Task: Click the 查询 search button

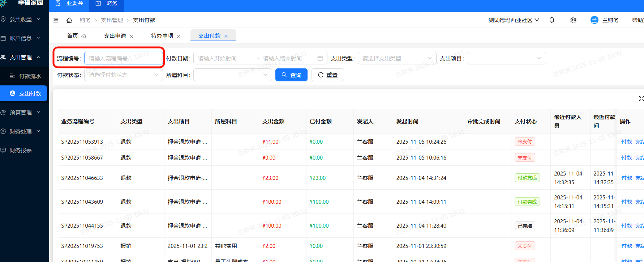Action: click(x=291, y=75)
